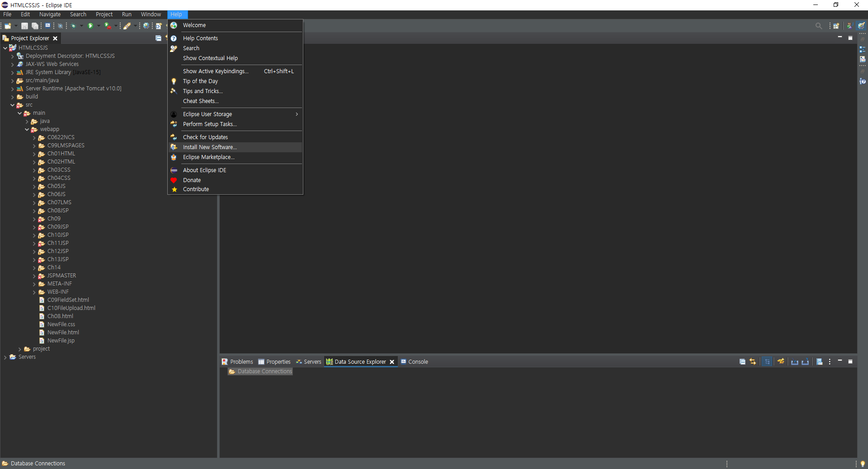Viewport: 868px width, 469px height.
Task: Open the Task List icon in right trim
Action: [x=863, y=59]
